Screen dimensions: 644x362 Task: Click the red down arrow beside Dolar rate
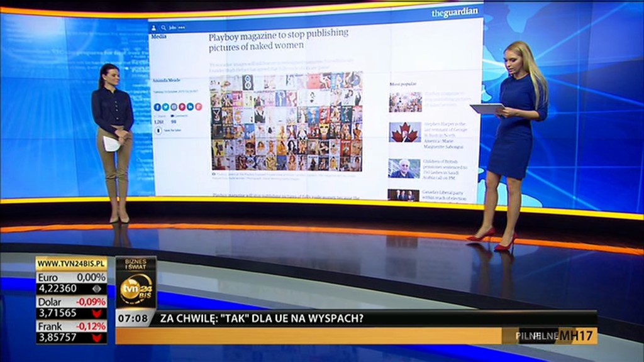click(97, 314)
